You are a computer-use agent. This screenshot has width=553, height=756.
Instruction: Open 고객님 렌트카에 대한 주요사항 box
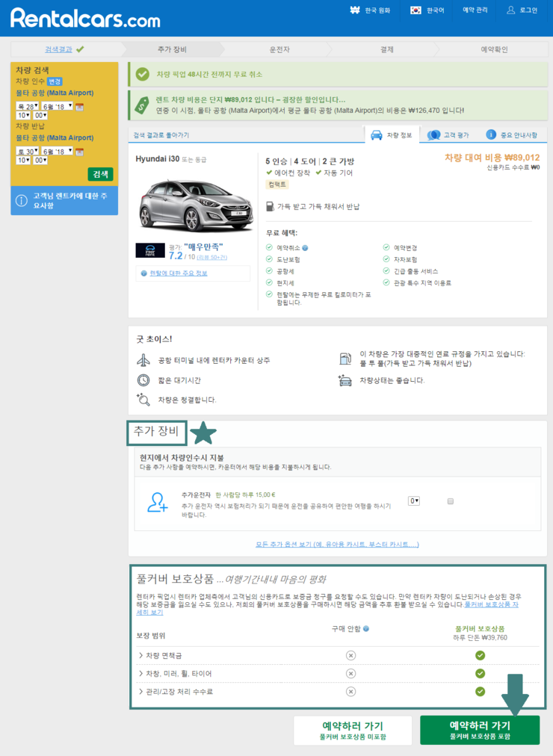pos(64,200)
